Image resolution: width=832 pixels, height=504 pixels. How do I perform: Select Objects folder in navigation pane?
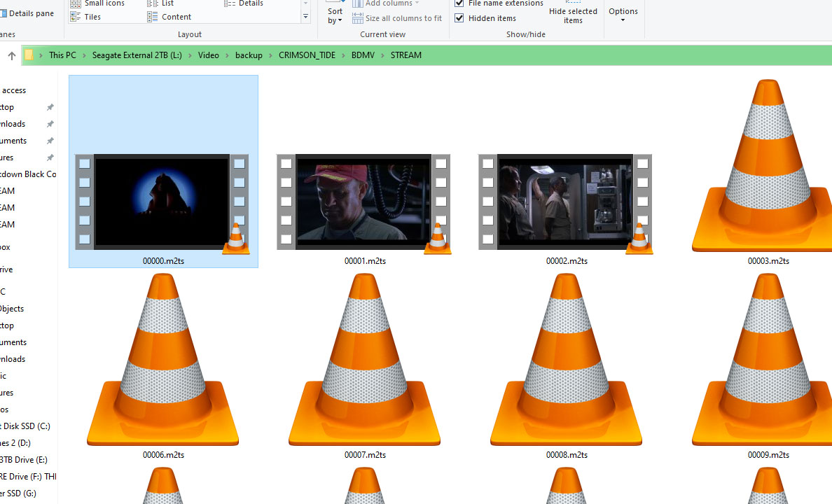[12, 309]
